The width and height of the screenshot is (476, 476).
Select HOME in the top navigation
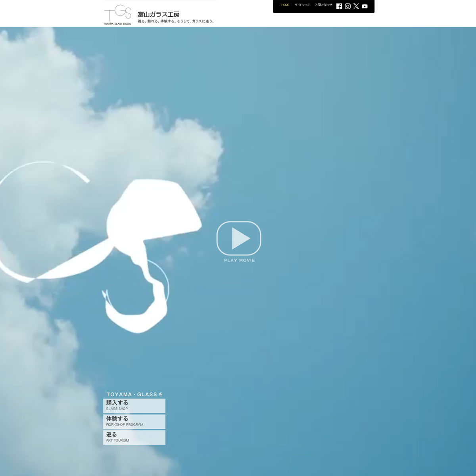(285, 5)
